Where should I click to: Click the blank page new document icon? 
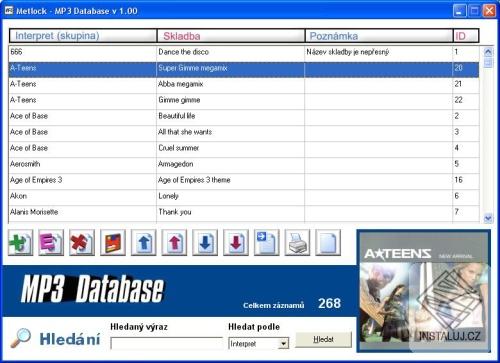328,242
